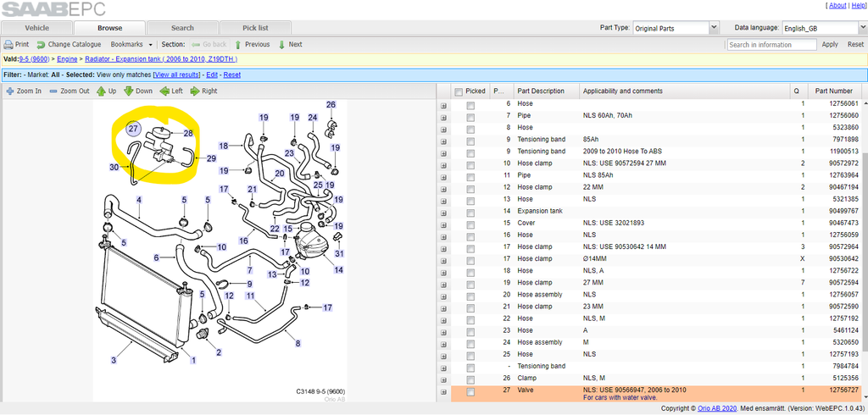Pan the diagram Right

tap(203, 91)
